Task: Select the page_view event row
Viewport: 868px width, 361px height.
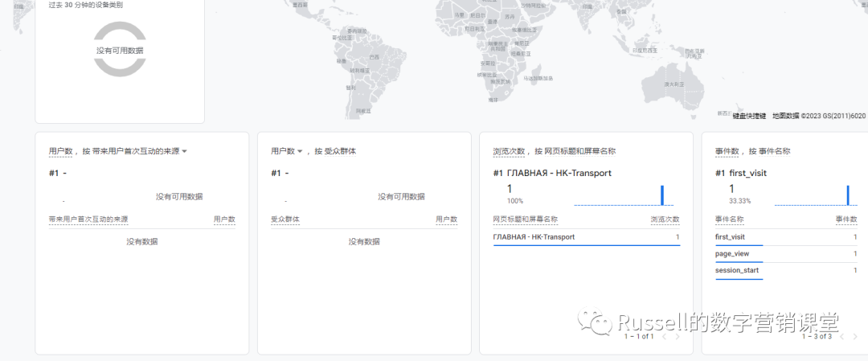Action: click(x=731, y=254)
